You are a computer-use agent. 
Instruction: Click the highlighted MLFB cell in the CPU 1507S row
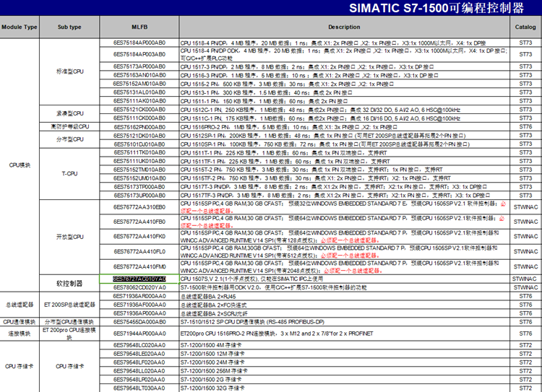tap(139, 279)
